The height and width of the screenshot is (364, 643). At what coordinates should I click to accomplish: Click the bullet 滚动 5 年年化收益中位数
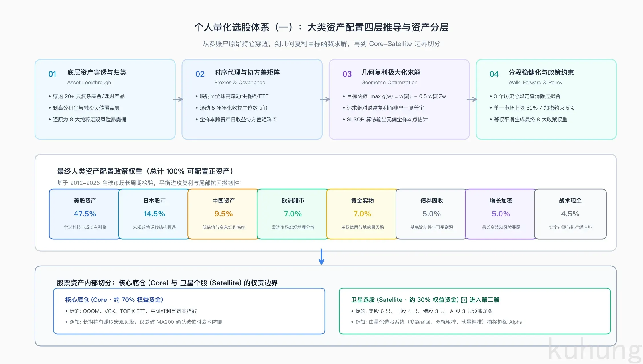[231, 108]
